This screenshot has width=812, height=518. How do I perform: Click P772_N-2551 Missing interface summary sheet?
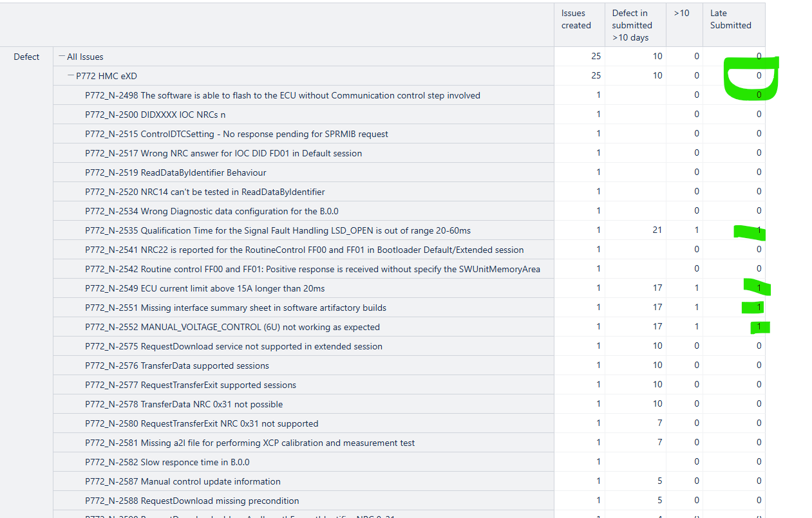point(236,308)
